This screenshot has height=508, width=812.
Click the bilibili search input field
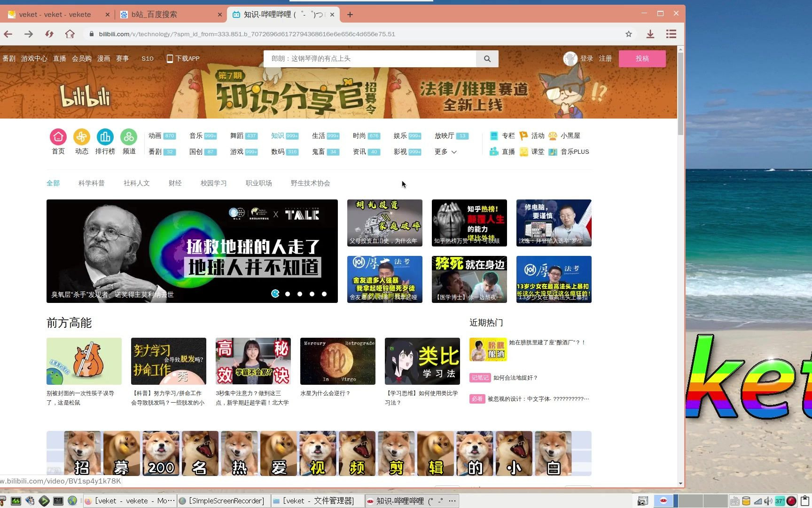[370, 59]
